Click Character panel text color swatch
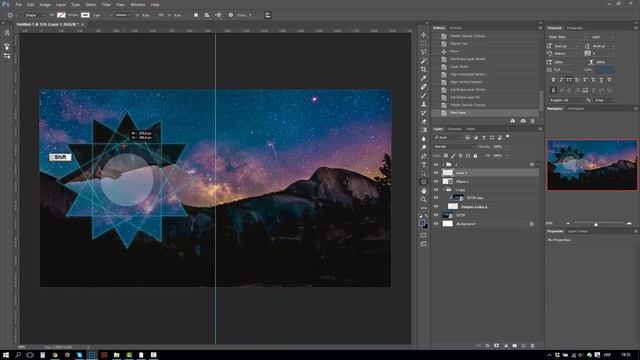This screenshot has width=640, height=360. [604, 70]
